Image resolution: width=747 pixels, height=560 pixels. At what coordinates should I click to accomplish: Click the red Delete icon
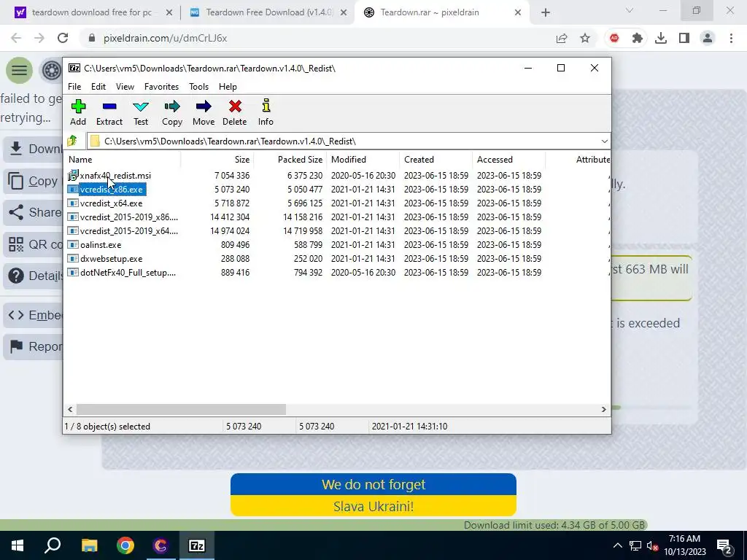(234, 112)
